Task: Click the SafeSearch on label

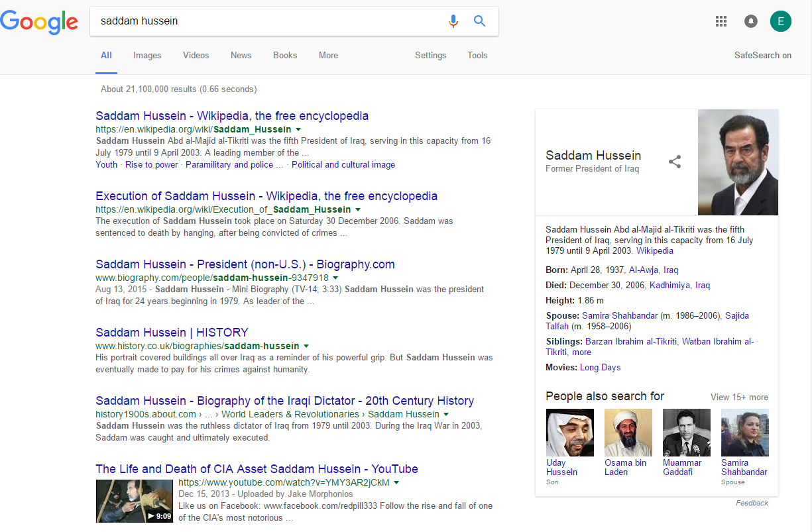Action: (x=763, y=56)
